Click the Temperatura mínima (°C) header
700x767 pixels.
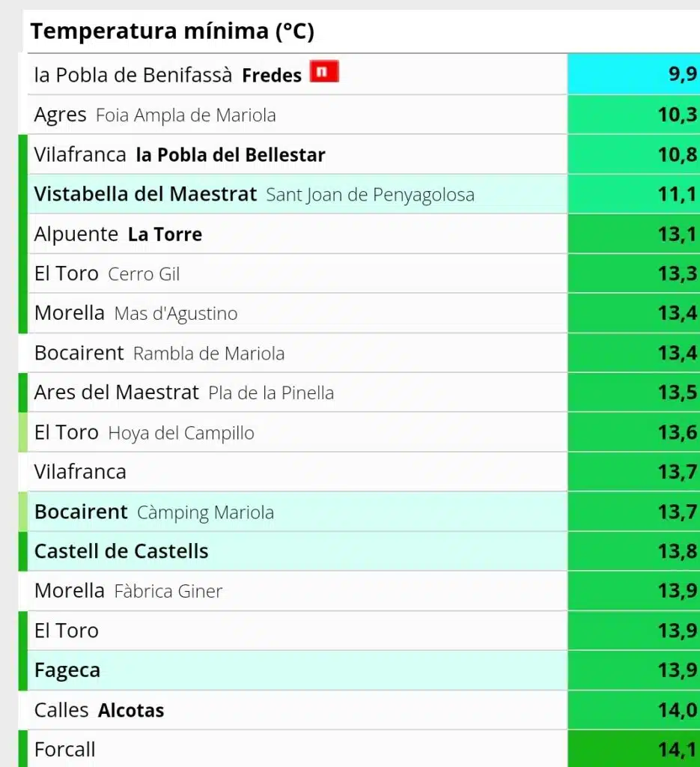click(172, 31)
